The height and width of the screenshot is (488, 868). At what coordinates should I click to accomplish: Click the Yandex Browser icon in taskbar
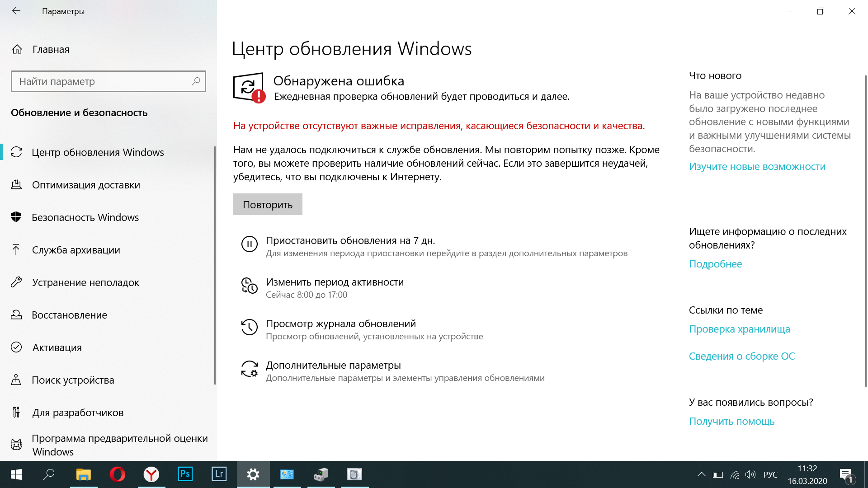pyautogui.click(x=151, y=474)
